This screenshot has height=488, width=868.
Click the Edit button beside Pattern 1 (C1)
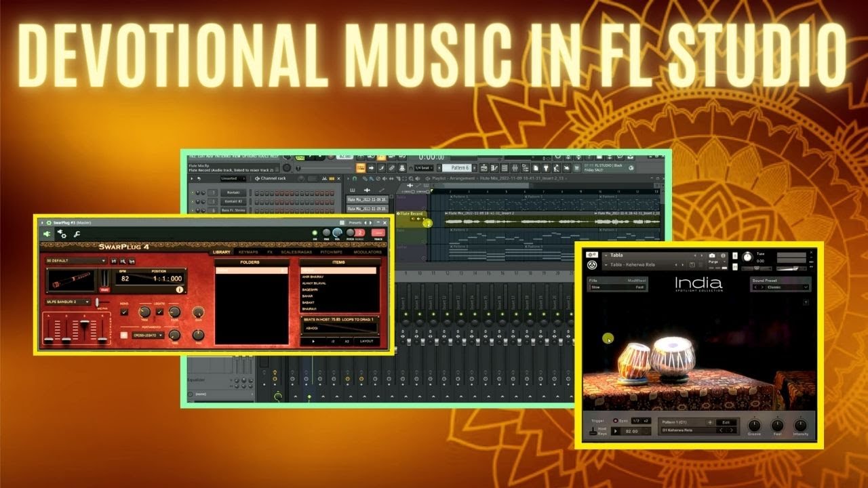coord(726,422)
